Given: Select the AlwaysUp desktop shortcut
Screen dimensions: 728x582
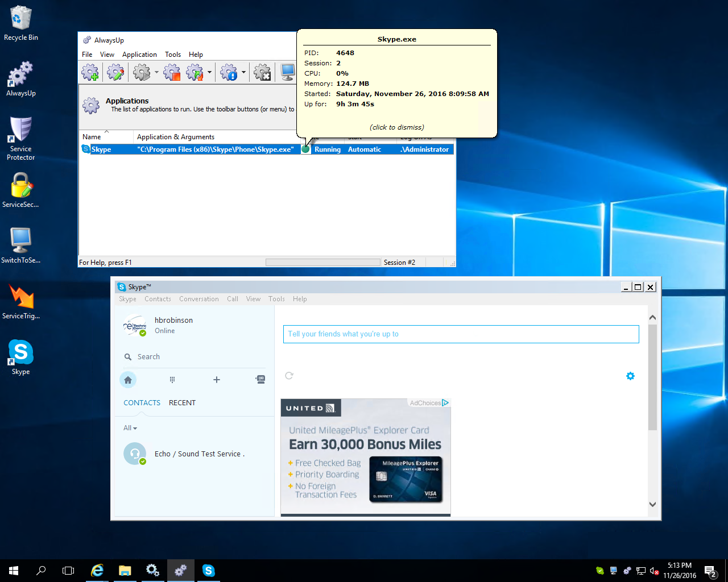Looking at the screenshot, I should [21, 78].
